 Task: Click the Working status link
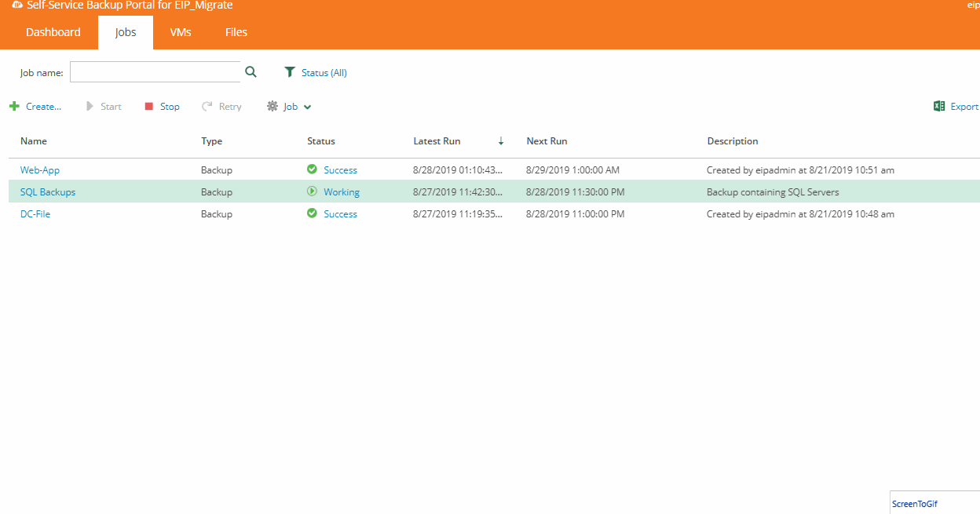click(342, 192)
